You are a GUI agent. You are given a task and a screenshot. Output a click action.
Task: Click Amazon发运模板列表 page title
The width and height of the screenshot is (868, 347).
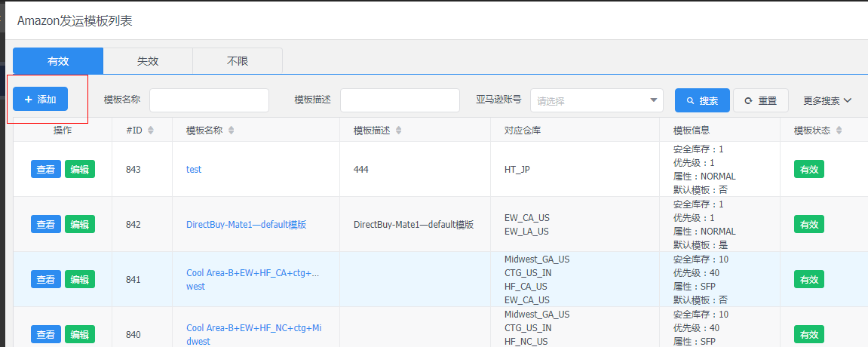click(x=75, y=21)
